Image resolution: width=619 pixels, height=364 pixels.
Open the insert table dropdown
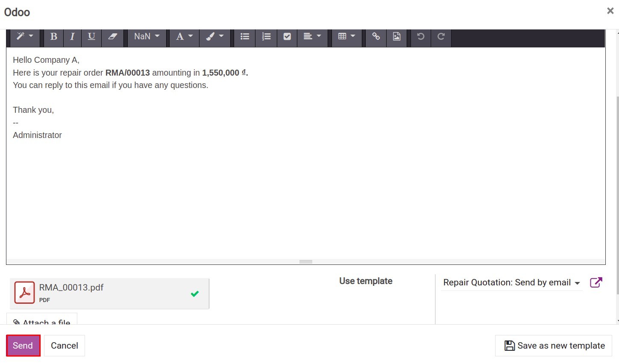347,37
